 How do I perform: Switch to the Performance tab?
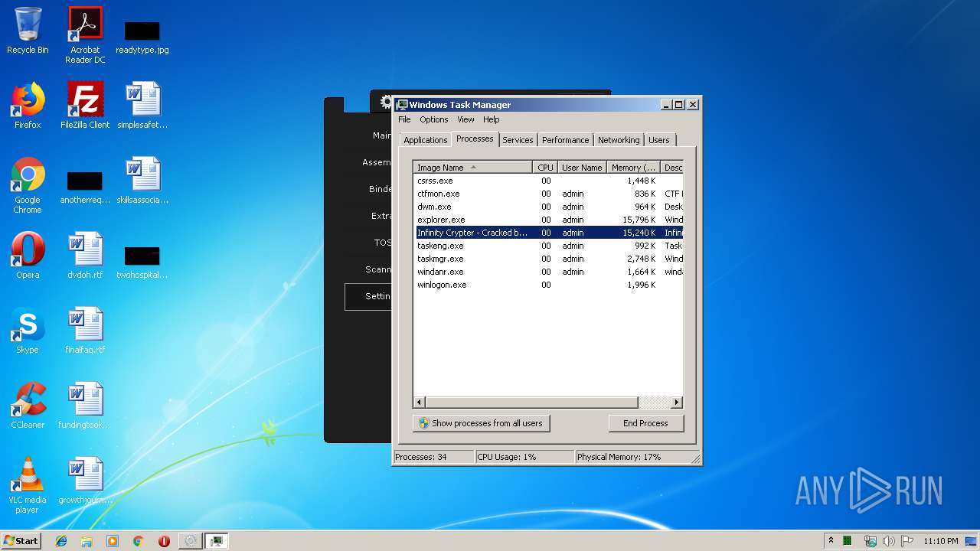(565, 140)
